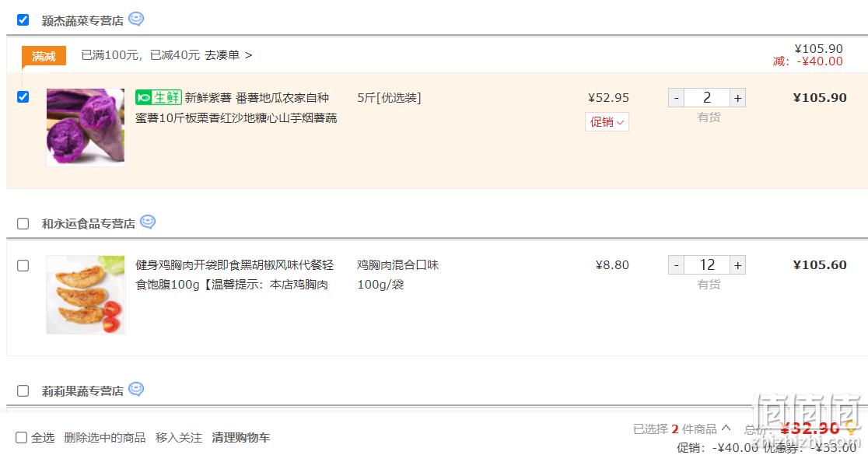Viewport: 868px width, 455px height.
Task: Click the chicken breast quantity input field
Action: coord(707,265)
